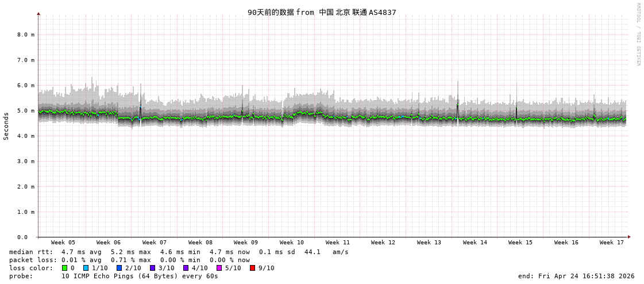Pick the 4/10 loss violet swatch
Viewport: 644px width, 284px height.
pyautogui.click(x=186, y=268)
